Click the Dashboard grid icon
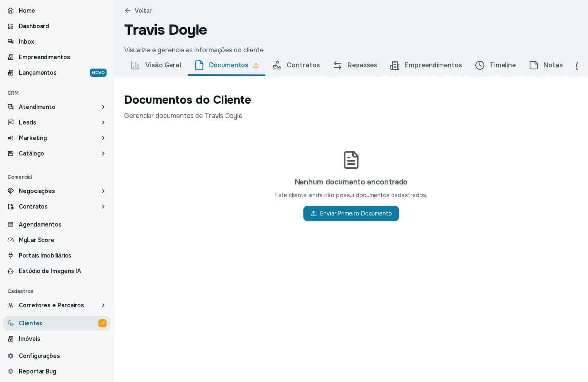The height and width of the screenshot is (382, 588). [x=11, y=26]
